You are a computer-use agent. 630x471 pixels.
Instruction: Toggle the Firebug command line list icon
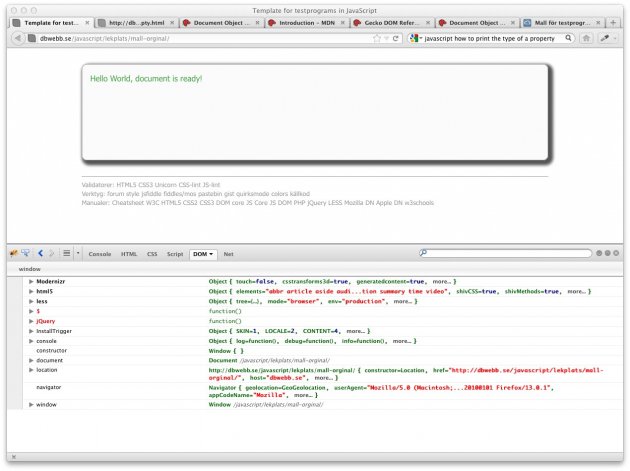[67, 253]
